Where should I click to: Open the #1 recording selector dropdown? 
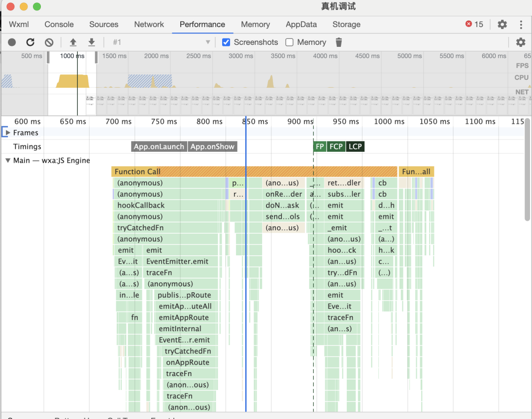162,42
